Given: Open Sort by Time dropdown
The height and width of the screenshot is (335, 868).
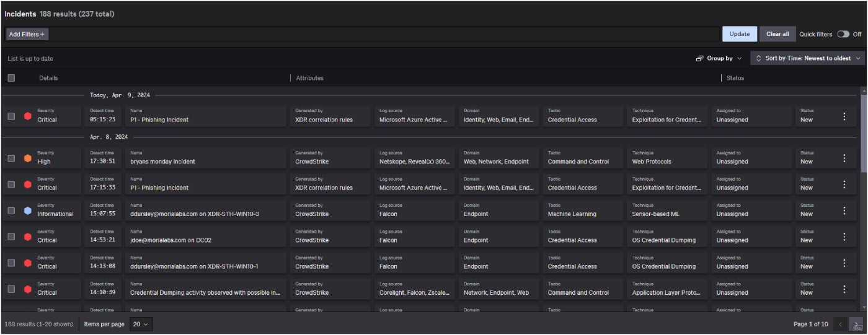Looking at the screenshot, I should tap(807, 58).
